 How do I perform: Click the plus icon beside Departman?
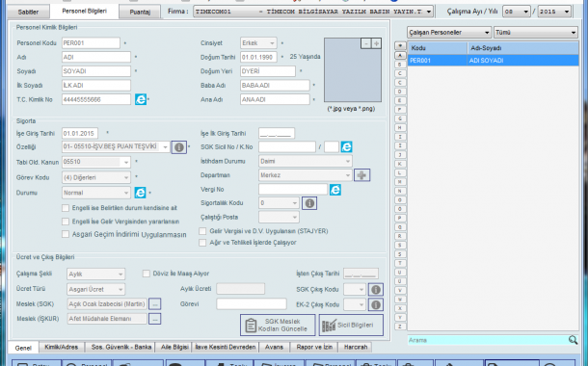click(361, 175)
